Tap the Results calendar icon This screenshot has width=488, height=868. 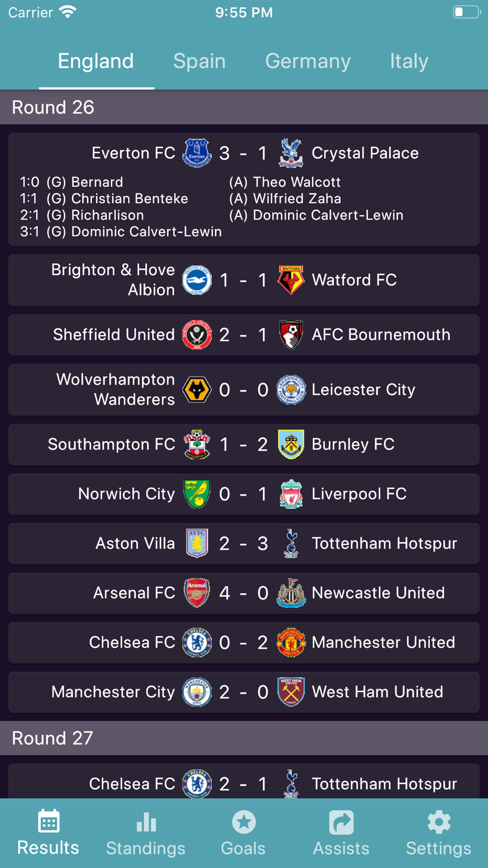tap(48, 821)
